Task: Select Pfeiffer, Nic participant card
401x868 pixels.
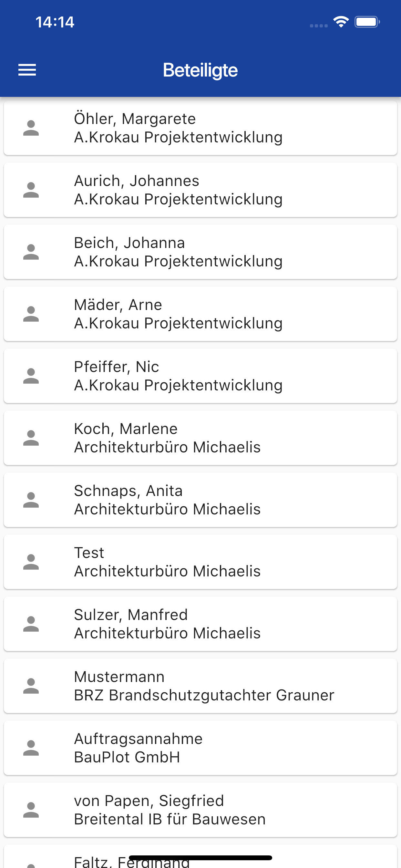Action: click(x=200, y=376)
